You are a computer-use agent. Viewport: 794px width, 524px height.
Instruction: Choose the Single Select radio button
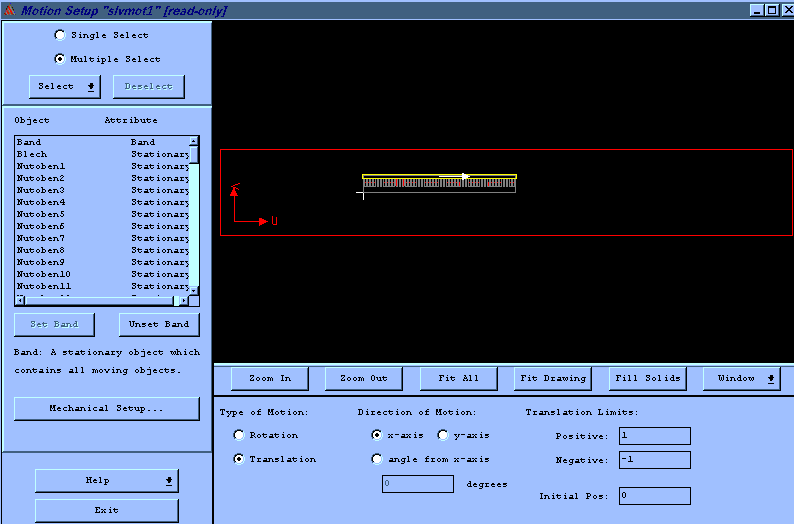click(60, 35)
